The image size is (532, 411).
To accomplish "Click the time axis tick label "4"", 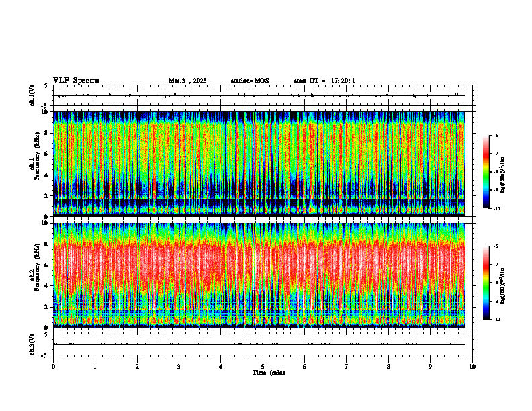I will point(221,367).
